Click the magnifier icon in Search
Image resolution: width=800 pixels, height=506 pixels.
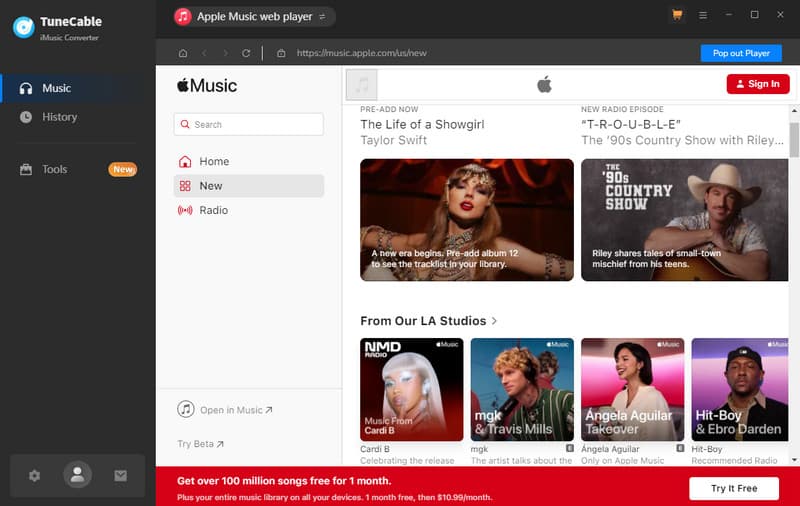[x=185, y=124]
